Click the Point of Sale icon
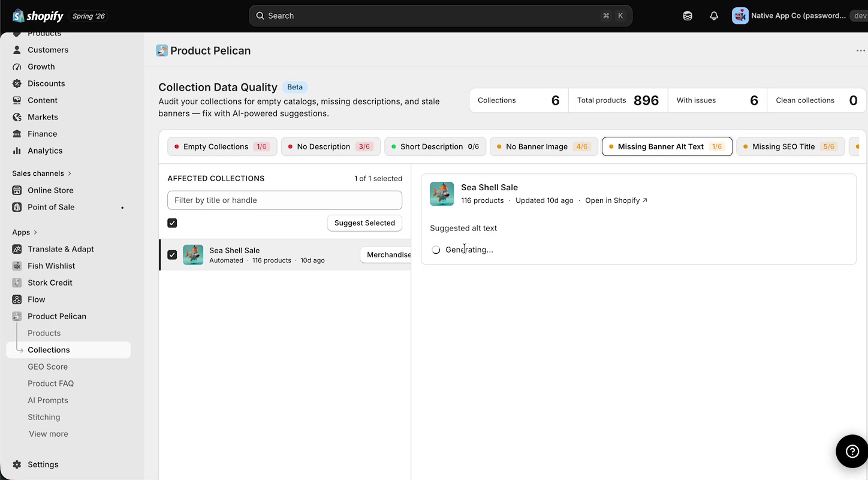Viewport: 868px width, 480px height. point(17,207)
